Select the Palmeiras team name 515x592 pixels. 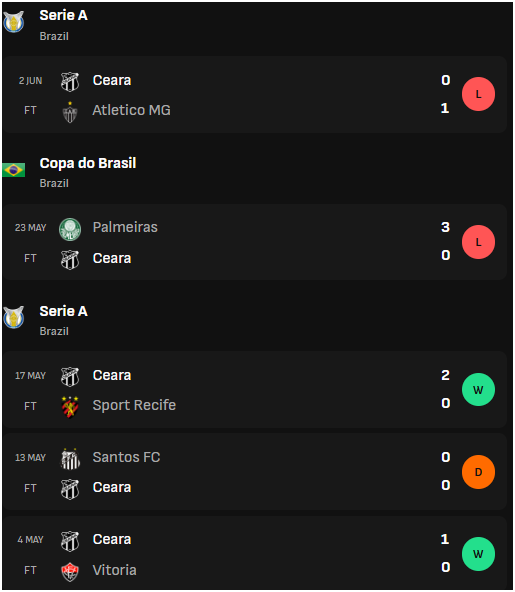pyautogui.click(x=125, y=227)
